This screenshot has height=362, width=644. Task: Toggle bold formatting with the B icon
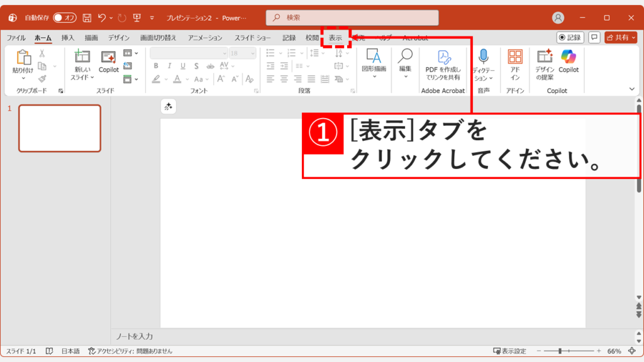tap(156, 64)
